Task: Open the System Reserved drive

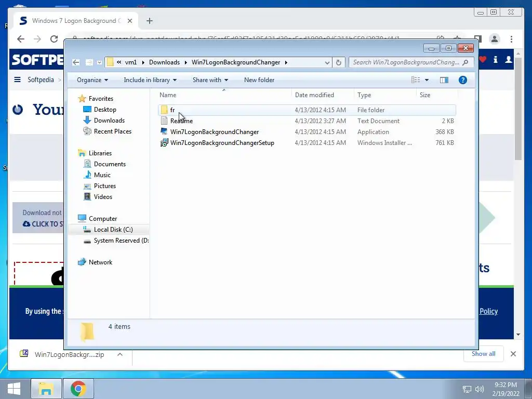Action: click(x=121, y=241)
